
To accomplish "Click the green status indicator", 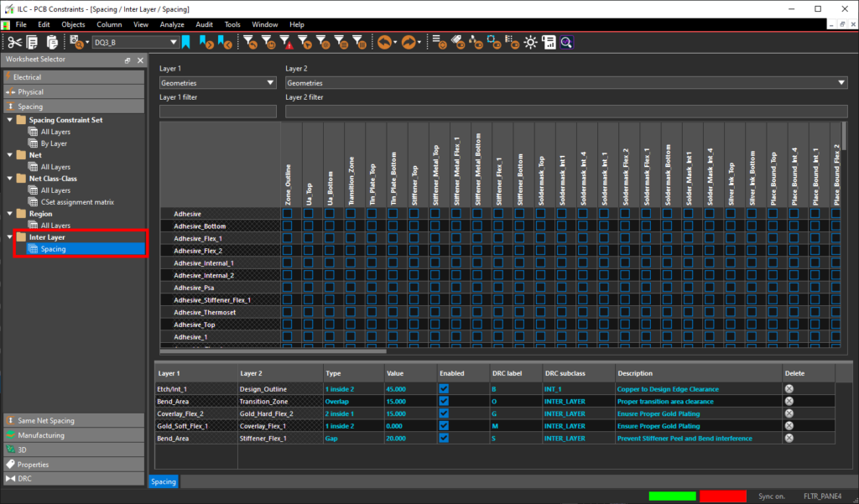I will point(672,496).
